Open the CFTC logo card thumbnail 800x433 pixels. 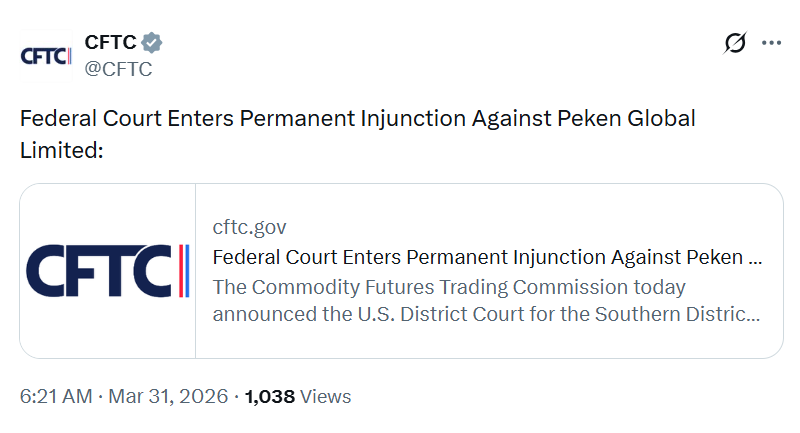pos(108,271)
